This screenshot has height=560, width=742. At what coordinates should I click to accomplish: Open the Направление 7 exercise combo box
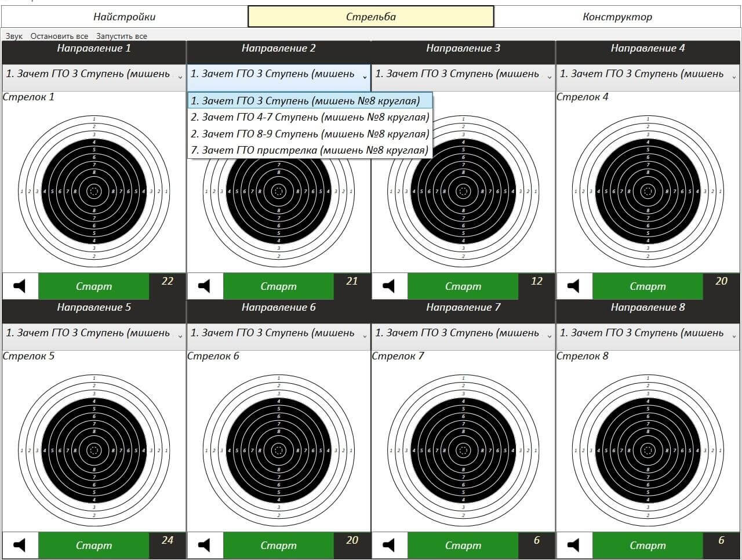click(x=463, y=334)
